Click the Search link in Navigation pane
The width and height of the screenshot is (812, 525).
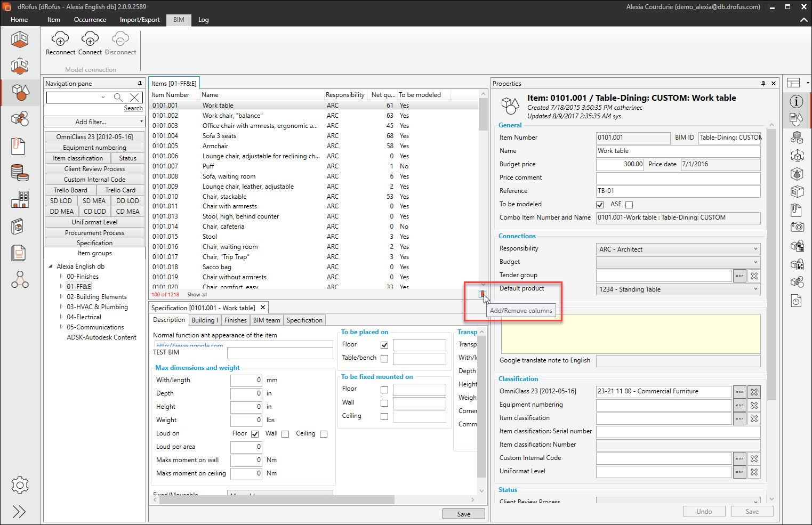(133, 108)
